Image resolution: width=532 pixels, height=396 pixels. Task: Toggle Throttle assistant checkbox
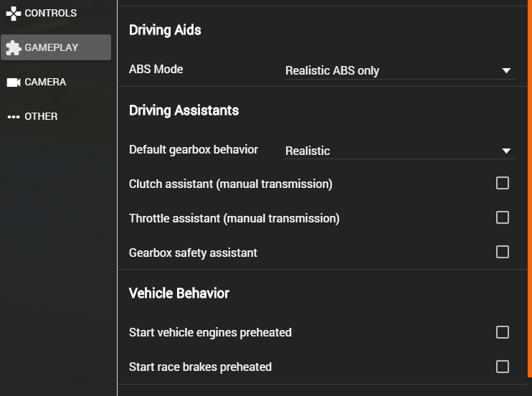coord(502,217)
